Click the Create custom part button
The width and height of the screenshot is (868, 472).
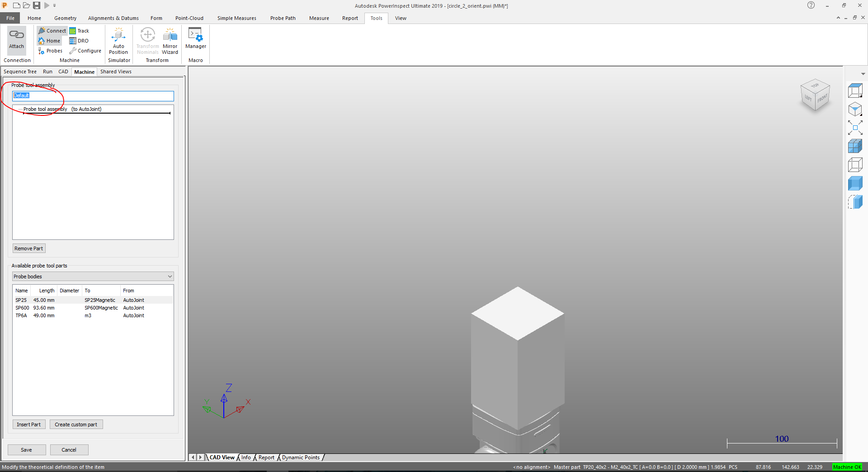tap(76, 424)
